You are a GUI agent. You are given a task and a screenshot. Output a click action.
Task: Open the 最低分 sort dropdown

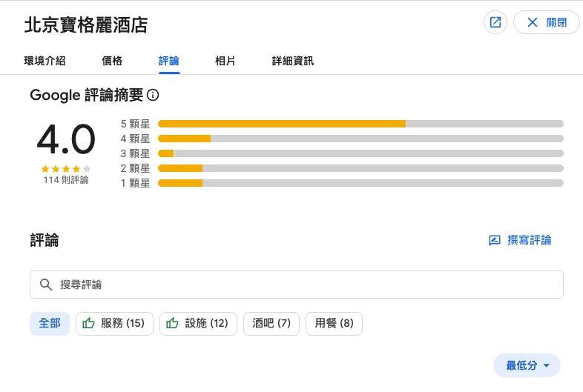pyautogui.click(x=527, y=365)
